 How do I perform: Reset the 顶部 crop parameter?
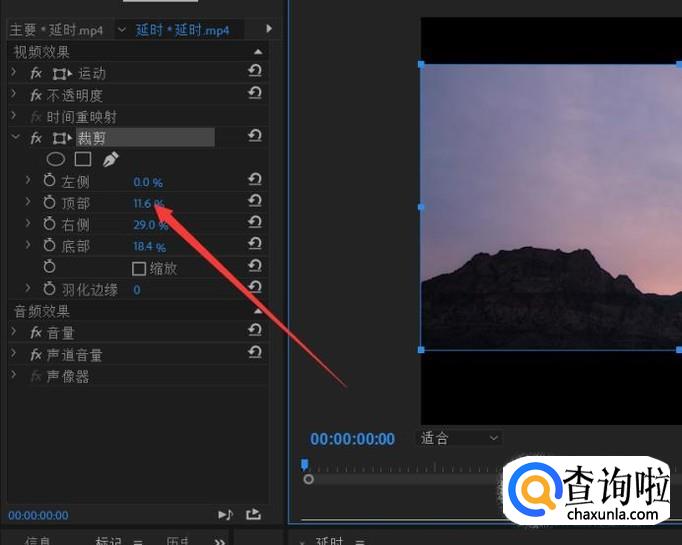(255, 201)
